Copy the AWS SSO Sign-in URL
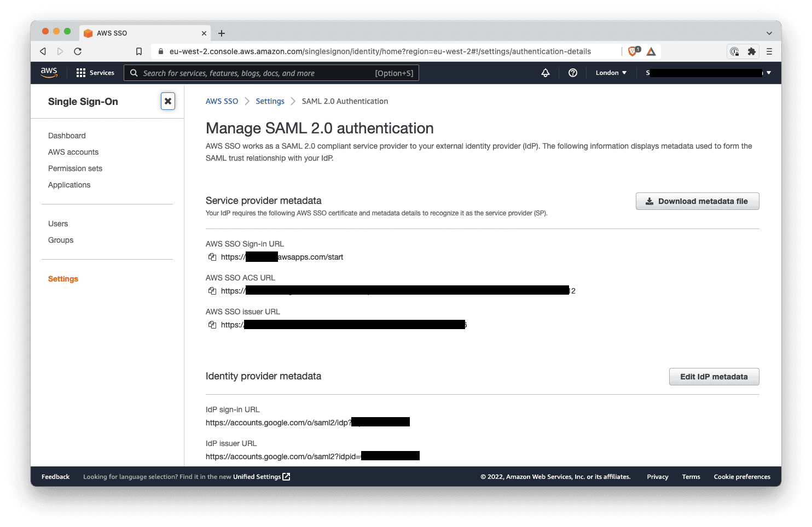 212,257
